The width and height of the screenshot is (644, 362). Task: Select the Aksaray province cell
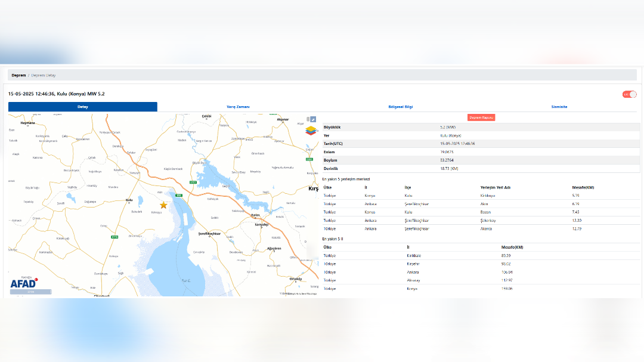coord(413,280)
